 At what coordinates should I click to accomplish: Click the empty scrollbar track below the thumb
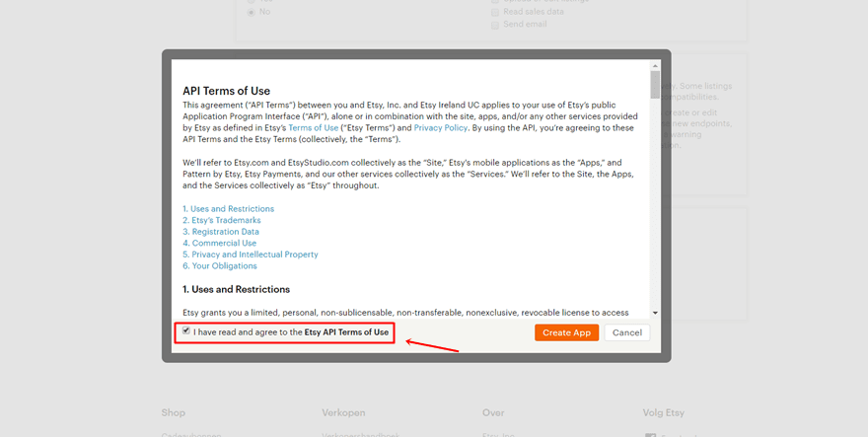coord(655,203)
